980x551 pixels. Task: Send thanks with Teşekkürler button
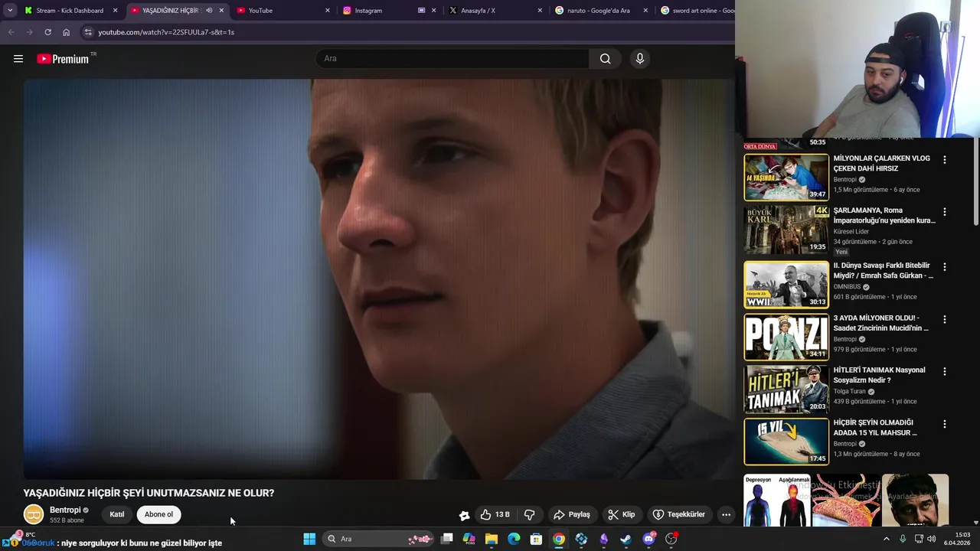pos(679,514)
